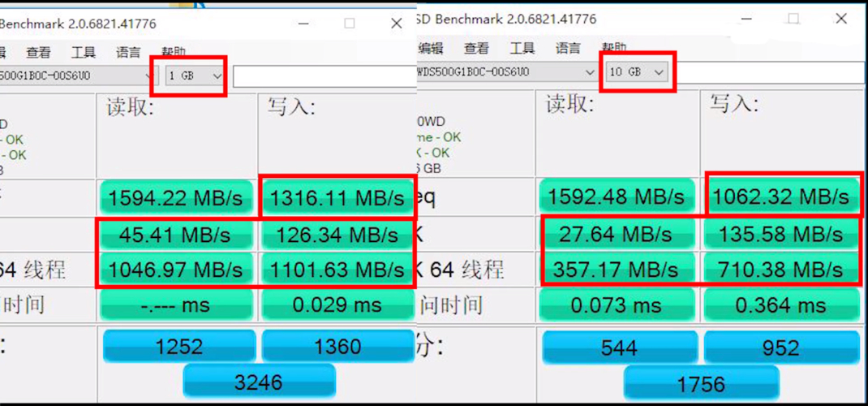Image resolution: width=868 pixels, height=406 pixels.
Task: Open 查看 menu in the 10 GB window
Action: pos(477,48)
